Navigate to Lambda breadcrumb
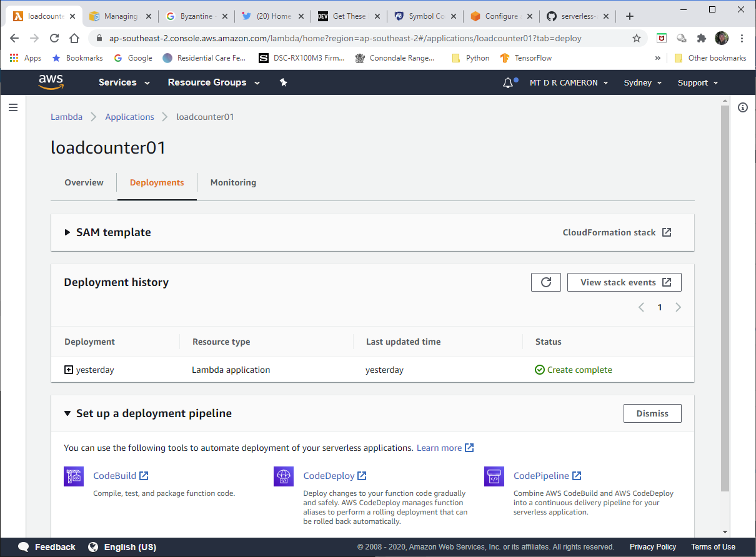756x557 pixels. coord(66,117)
